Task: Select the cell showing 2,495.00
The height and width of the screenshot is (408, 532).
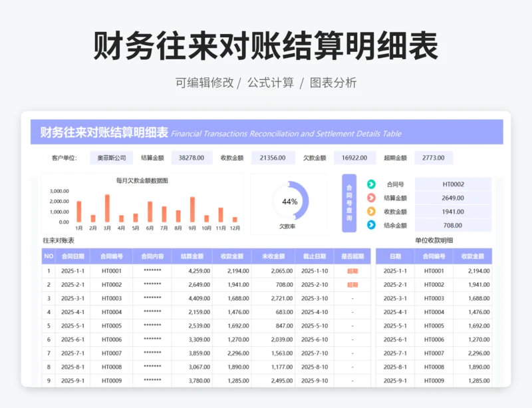Action: tap(273, 381)
